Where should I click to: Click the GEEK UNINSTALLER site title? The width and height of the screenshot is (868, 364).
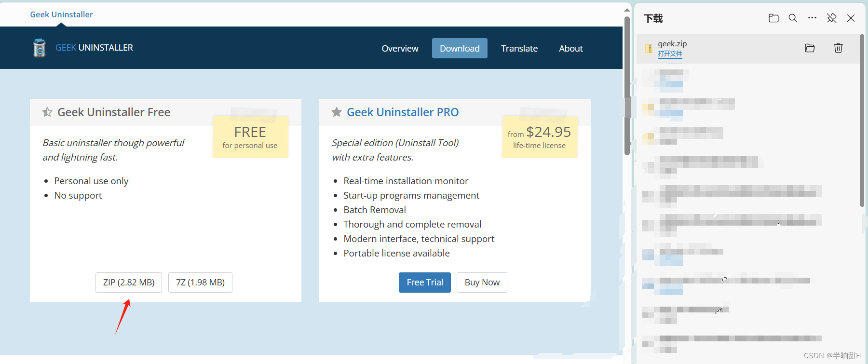click(94, 48)
